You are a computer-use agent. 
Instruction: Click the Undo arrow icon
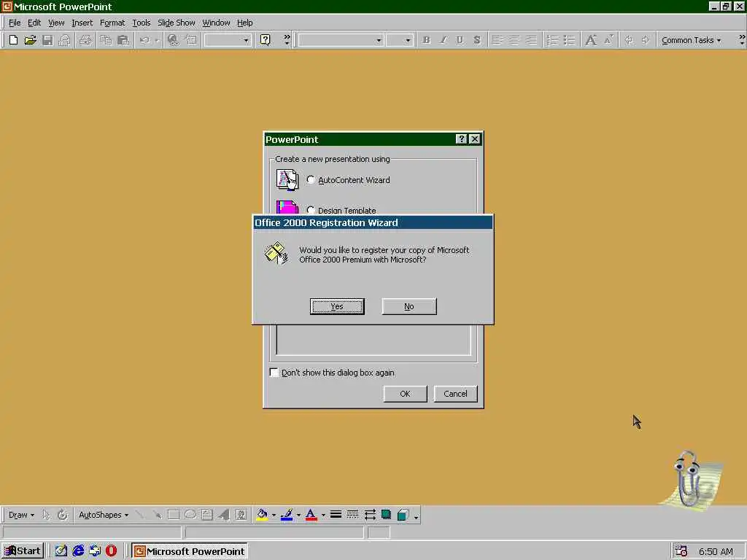144,40
